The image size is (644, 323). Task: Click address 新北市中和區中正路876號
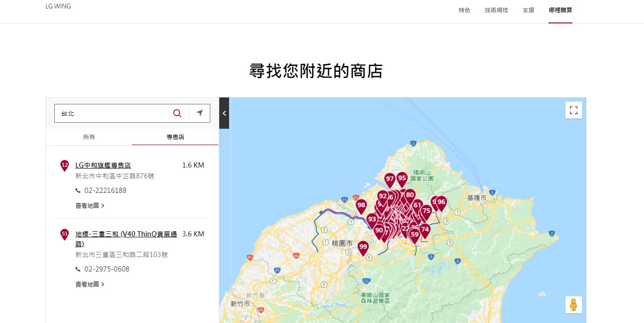click(115, 176)
